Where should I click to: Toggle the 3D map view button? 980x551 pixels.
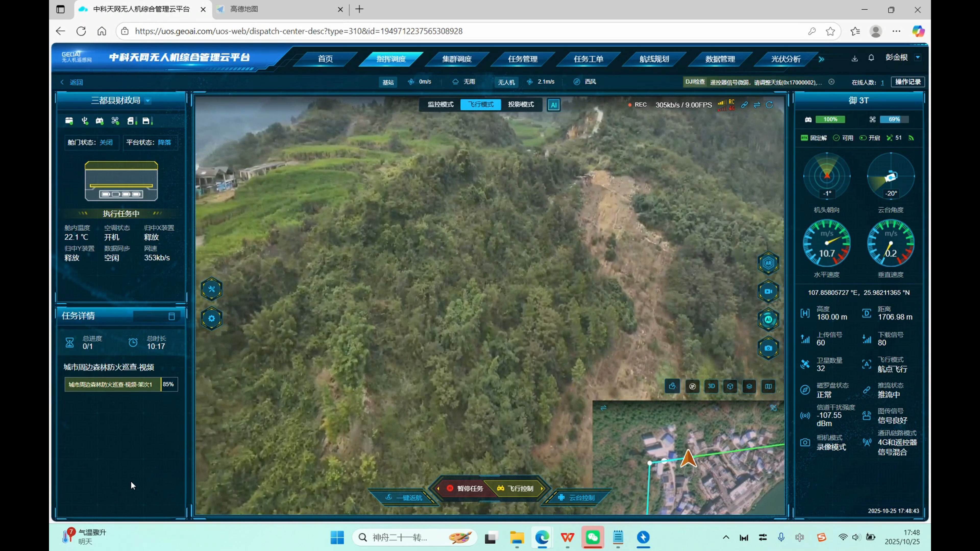click(711, 386)
